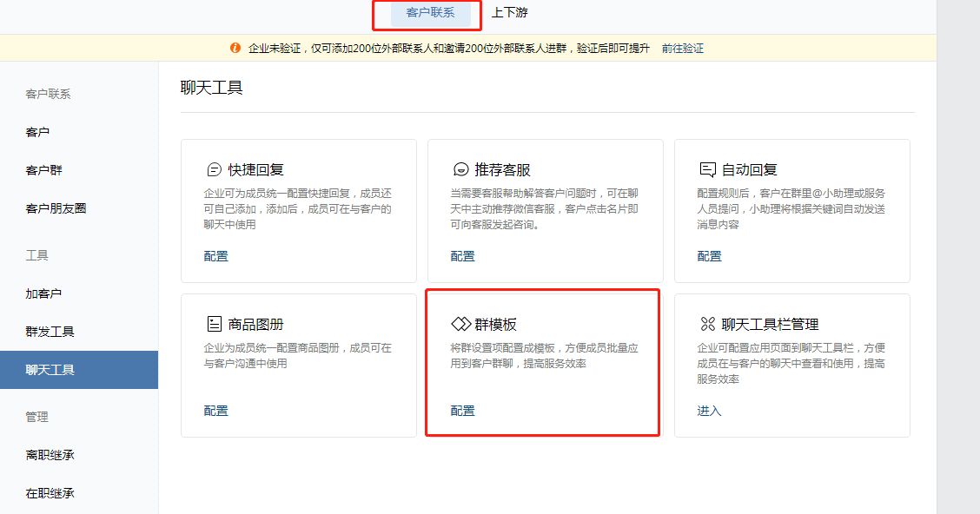Screen dimensions: 980x514
Task: Open 配置 under 自动回复 card
Action: click(710, 256)
